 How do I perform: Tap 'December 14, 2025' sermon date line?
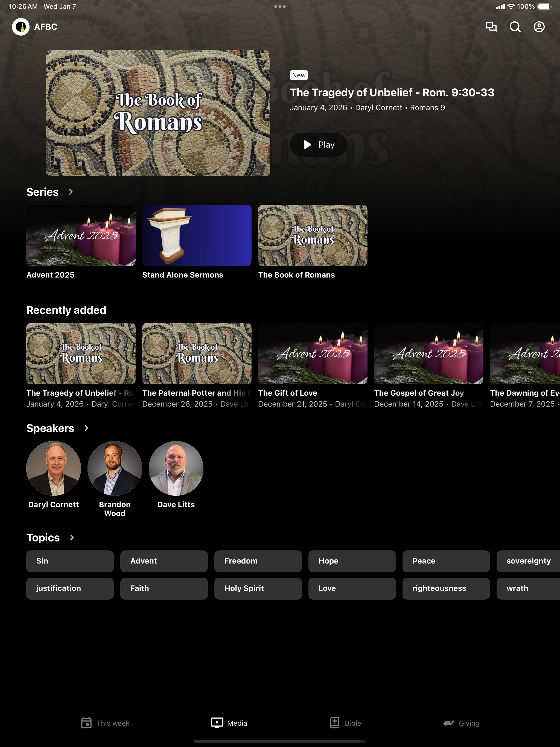(x=428, y=404)
